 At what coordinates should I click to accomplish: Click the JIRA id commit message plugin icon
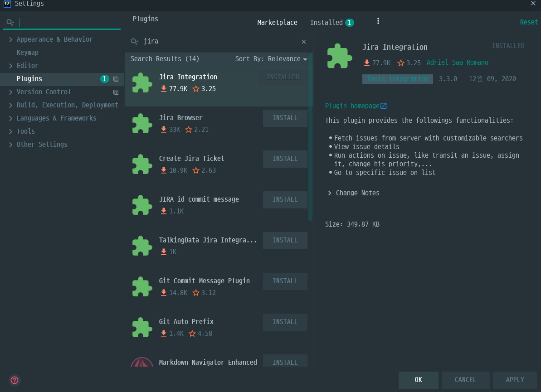click(x=142, y=205)
